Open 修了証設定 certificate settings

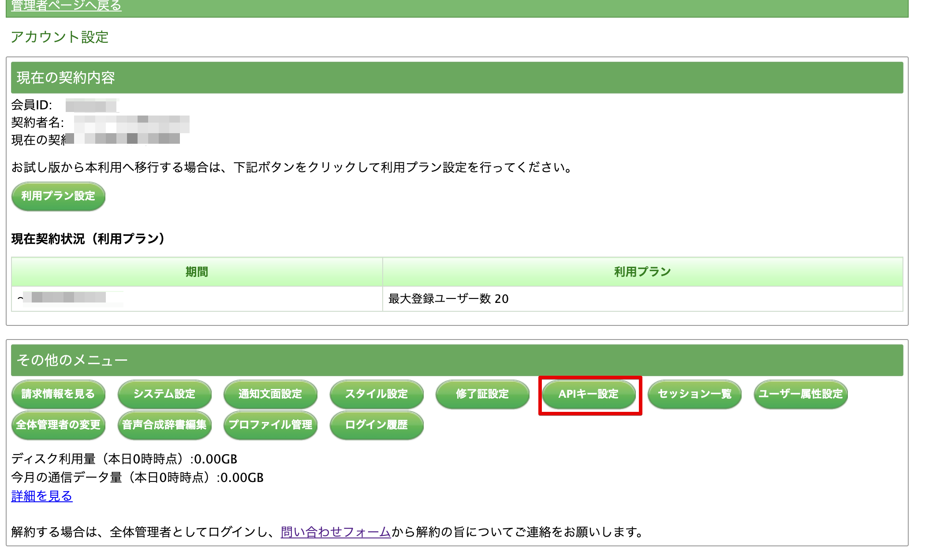point(482,394)
